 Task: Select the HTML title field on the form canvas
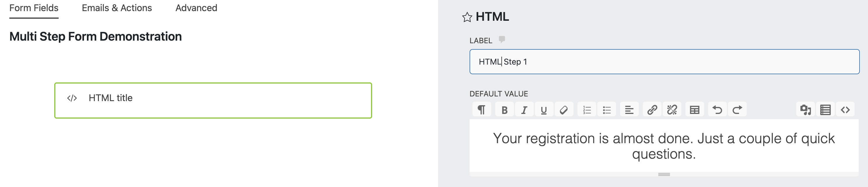click(x=213, y=100)
